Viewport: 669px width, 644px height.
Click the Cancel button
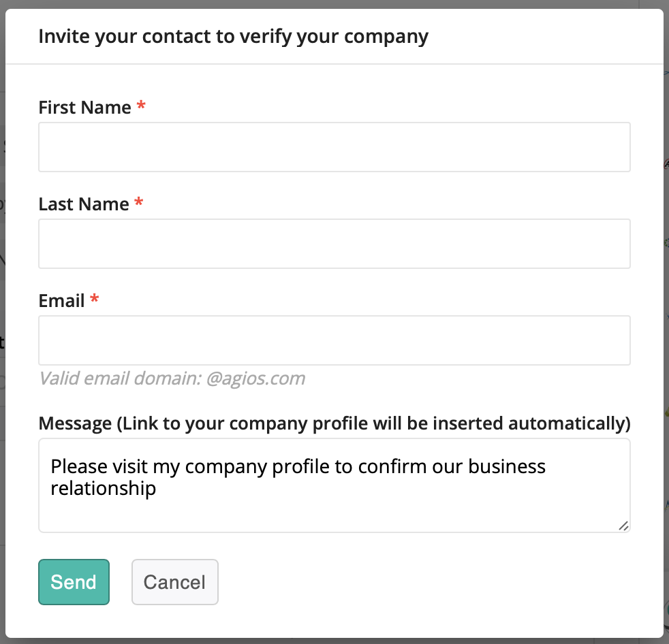coord(174,582)
